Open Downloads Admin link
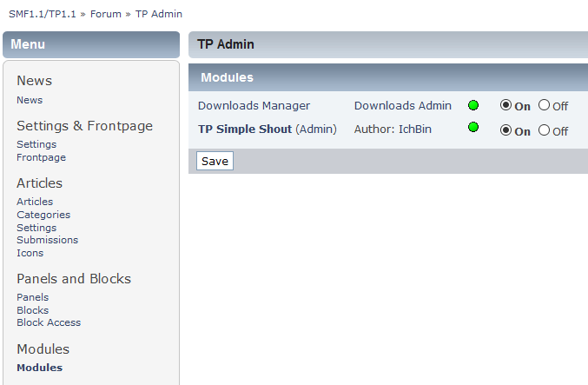Image resolution: width=588 pixels, height=385 pixels. [402, 106]
